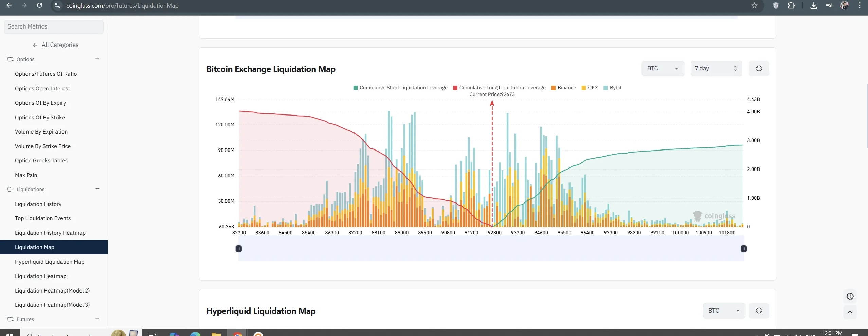Screen dimensions: 868x336
Task: Bookmark this page with the star icon
Action: pos(754,5)
